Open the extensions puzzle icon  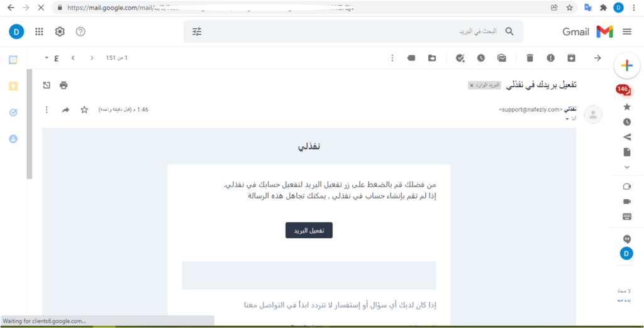click(x=603, y=8)
